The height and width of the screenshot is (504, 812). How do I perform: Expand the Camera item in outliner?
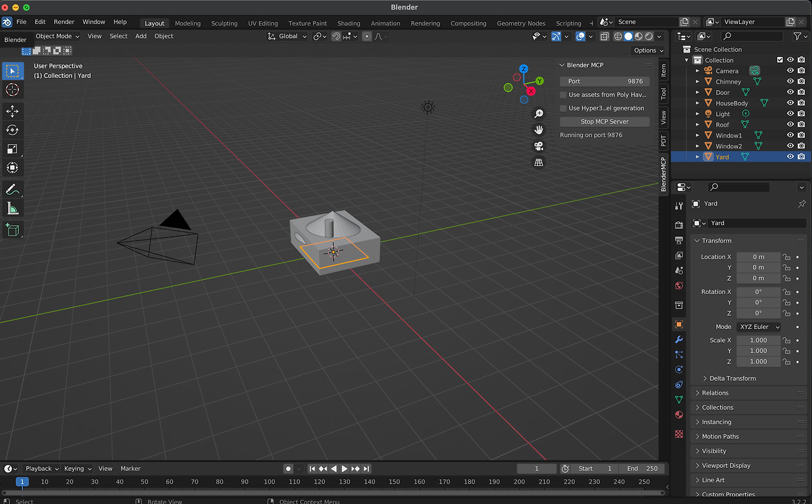coord(697,71)
